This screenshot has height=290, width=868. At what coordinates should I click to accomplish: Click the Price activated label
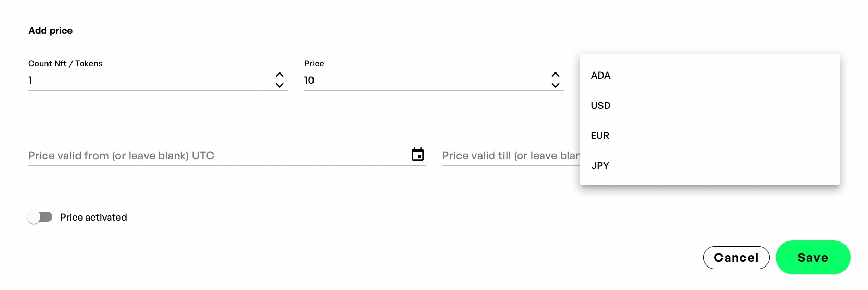point(93,217)
